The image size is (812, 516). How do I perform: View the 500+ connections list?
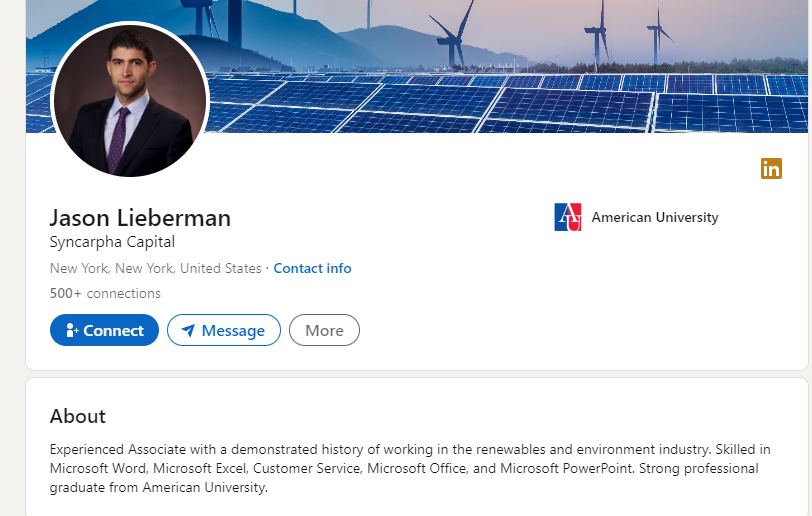[x=105, y=293]
